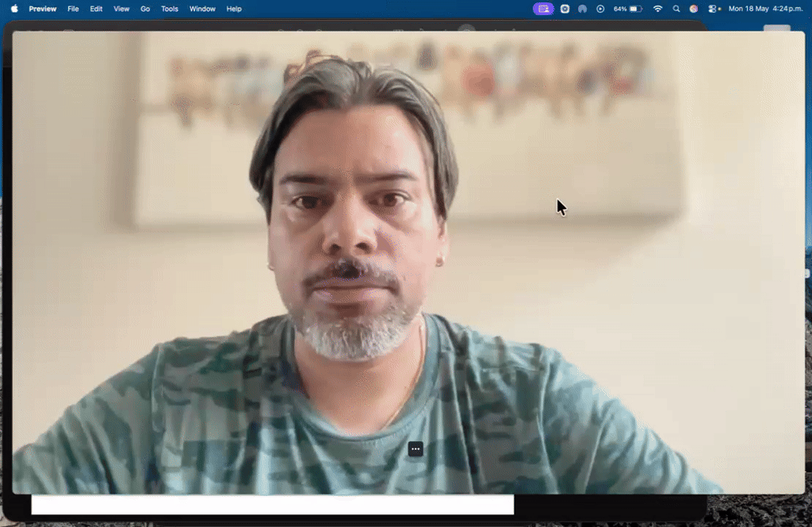Open the View menu

[x=121, y=9]
